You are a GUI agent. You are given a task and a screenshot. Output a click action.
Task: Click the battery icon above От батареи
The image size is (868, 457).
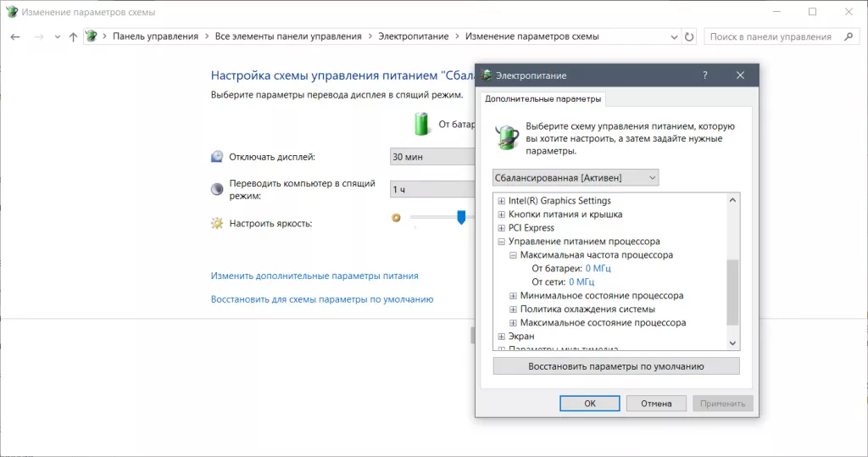[x=422, y=124]
